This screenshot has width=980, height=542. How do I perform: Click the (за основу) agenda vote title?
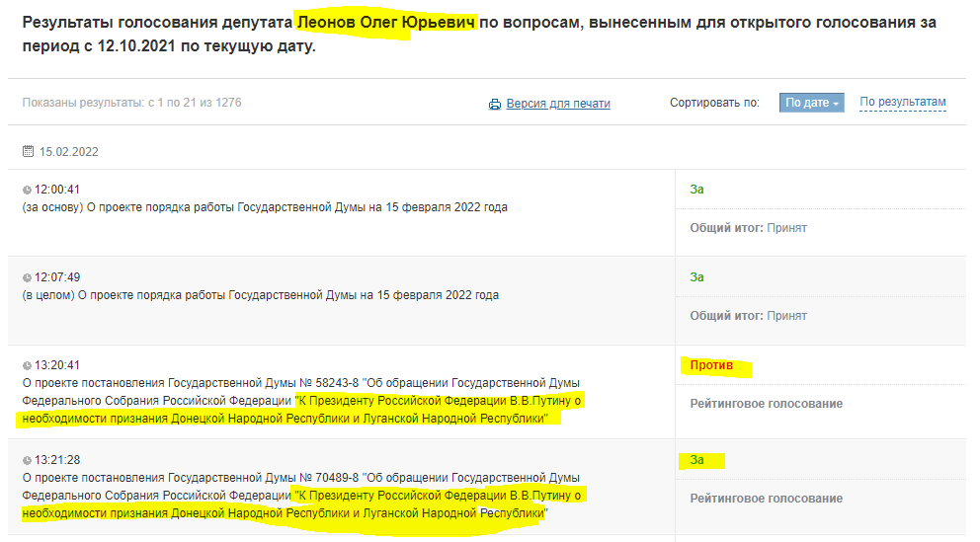tap(265, 207)
